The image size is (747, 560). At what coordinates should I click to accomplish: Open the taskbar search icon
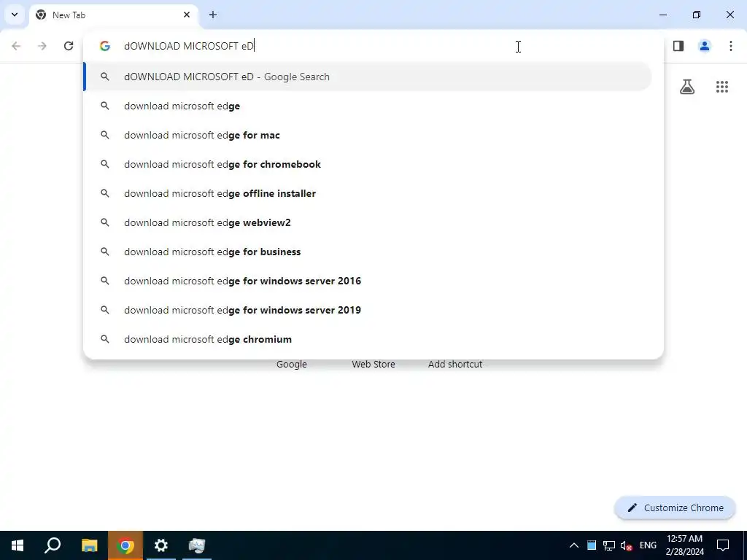53,545
